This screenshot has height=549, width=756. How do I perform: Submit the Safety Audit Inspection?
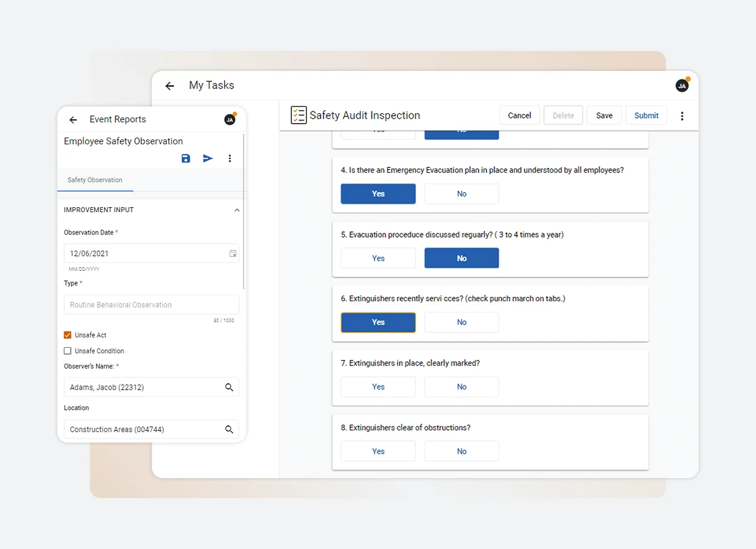click(x=646, y=115)
